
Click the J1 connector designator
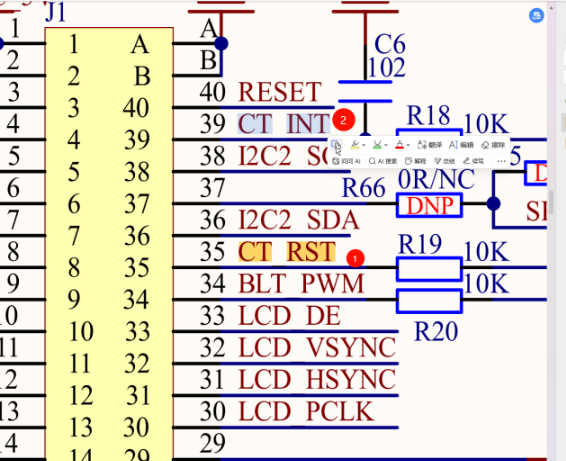(x=56, y=12)
